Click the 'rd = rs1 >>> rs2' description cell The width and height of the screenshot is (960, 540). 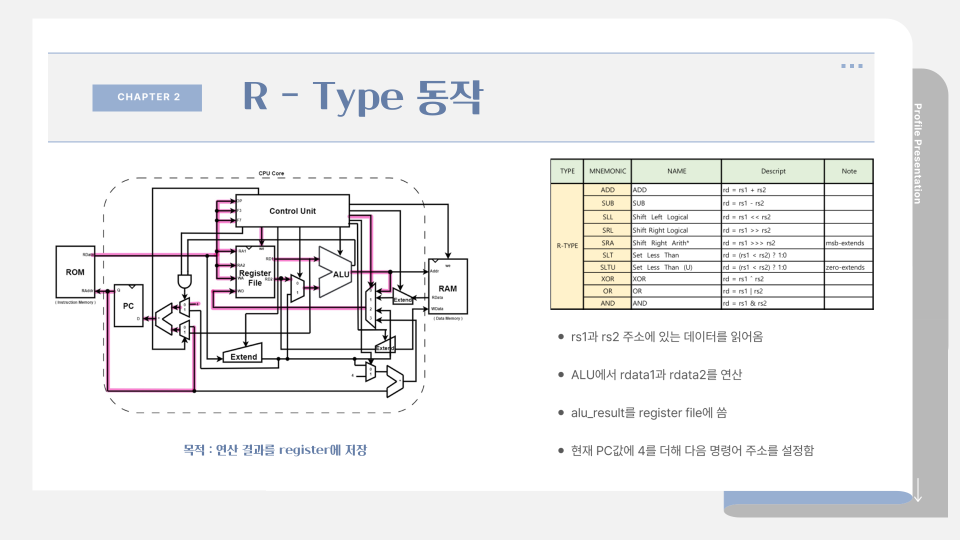(773, 243)
